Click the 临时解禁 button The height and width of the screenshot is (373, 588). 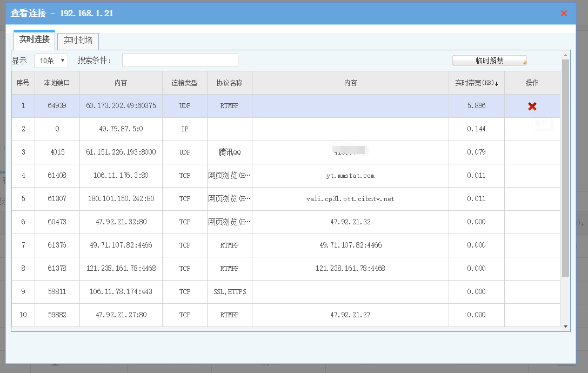pyautogui.click(x=489, y=61)
